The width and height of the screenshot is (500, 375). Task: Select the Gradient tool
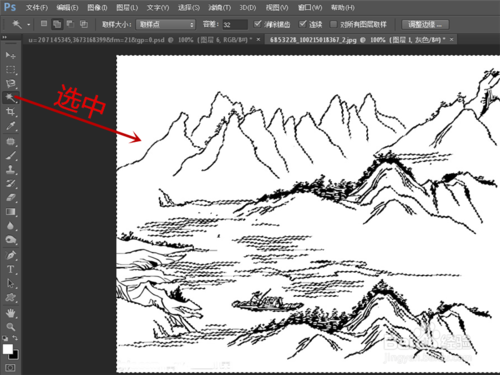[10, 212]
